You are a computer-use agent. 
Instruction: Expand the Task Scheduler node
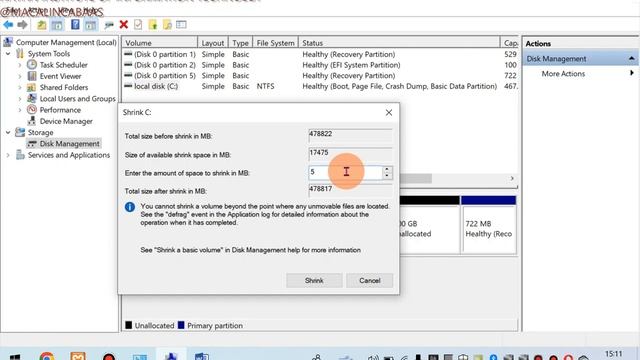tap(20, 65)
